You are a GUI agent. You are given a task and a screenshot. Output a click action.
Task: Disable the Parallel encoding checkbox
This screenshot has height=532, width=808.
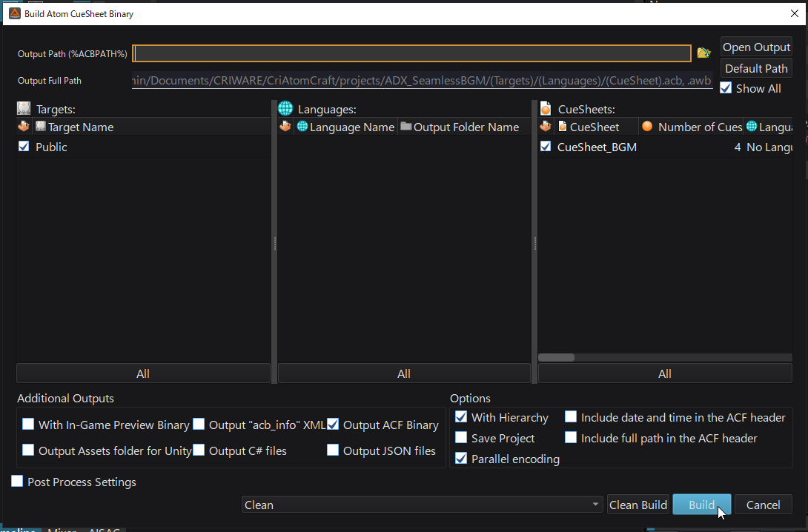click(x=461, y=459)
